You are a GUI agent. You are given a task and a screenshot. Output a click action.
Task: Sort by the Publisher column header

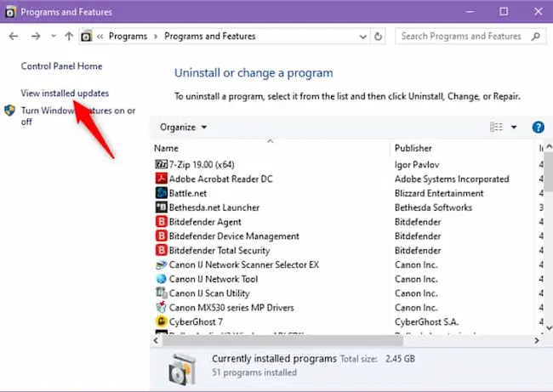tap(413, 149)
